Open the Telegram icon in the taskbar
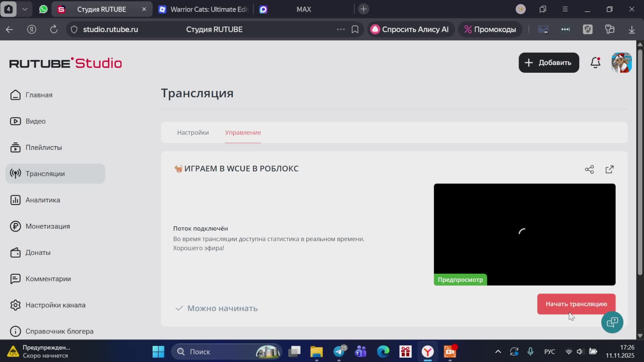This screenshot has height=362, width=644. (339, 351)
